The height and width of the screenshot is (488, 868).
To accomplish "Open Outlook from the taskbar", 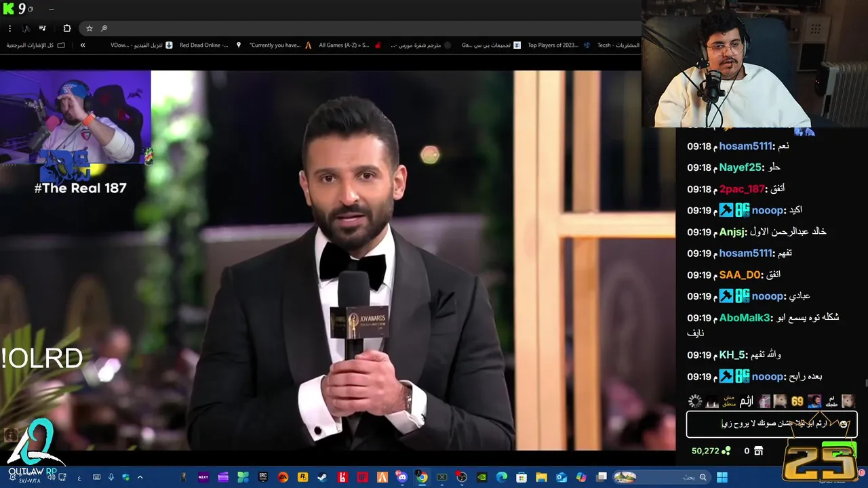I will pyautogui.click(x=561, y=478).
